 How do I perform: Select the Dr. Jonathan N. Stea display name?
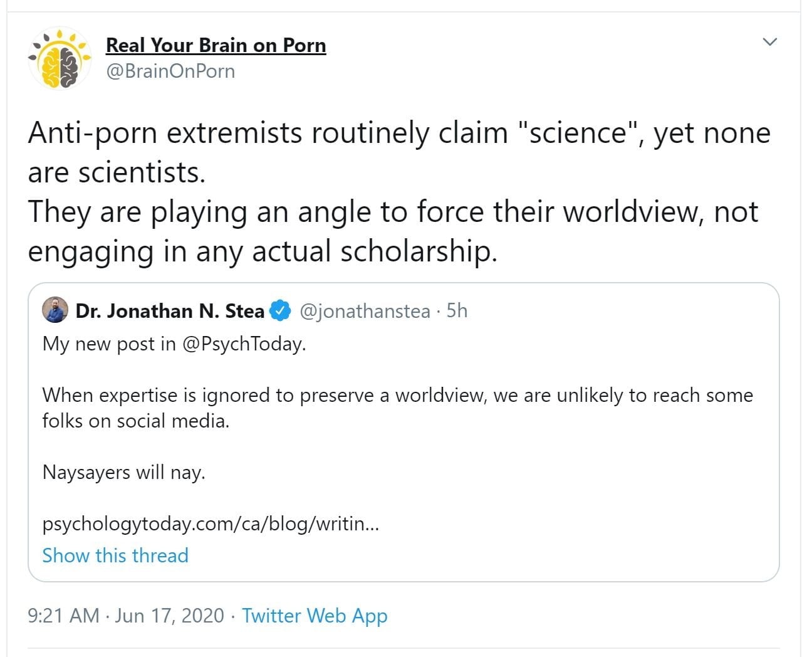[x=170, y=311]
